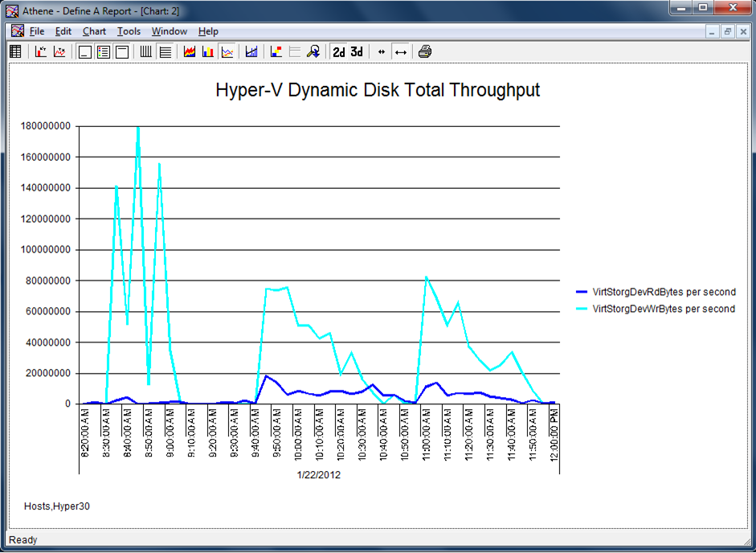Viewport: 756px width, 553px height.
Task: Click the 20000000 y-axis label
Action: pyautogui.click(x=47, y=374)
